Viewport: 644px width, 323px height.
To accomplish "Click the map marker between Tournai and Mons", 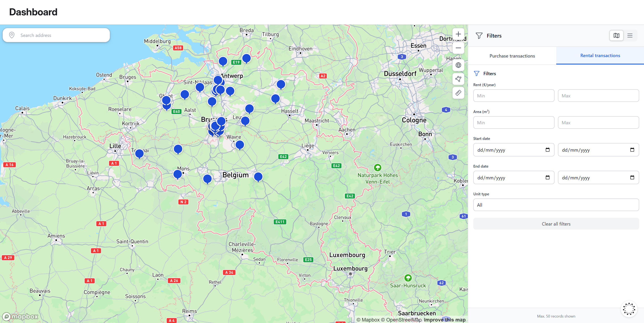I will [x=178, y=149].
